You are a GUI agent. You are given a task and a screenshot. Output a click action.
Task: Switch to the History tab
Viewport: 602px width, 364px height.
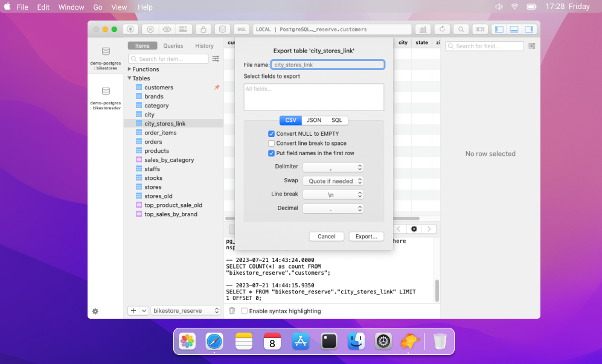204,46
